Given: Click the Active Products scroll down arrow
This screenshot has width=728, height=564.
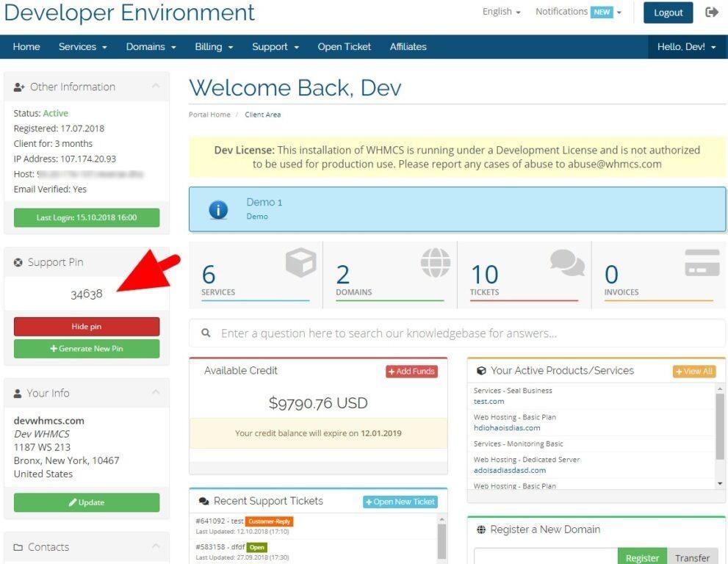Looking at the screenshot, I should click(720, 484).
